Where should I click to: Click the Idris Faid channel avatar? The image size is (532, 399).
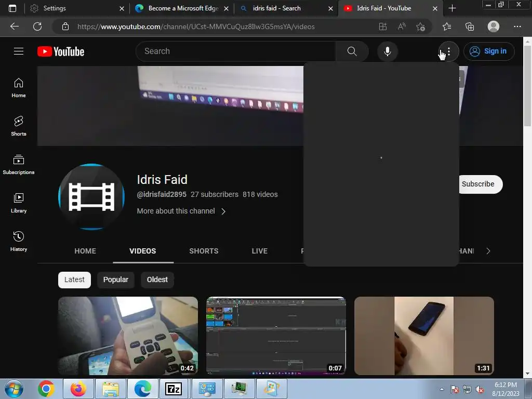[91, 197]
